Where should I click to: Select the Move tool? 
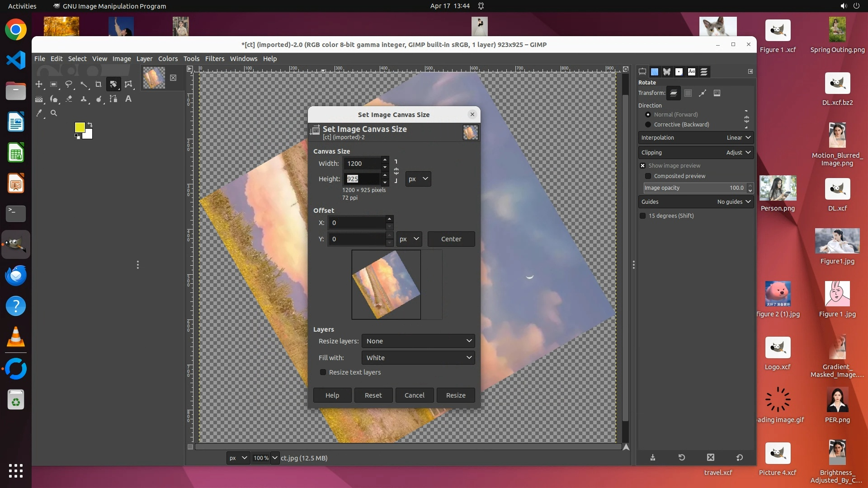(39, 84)
